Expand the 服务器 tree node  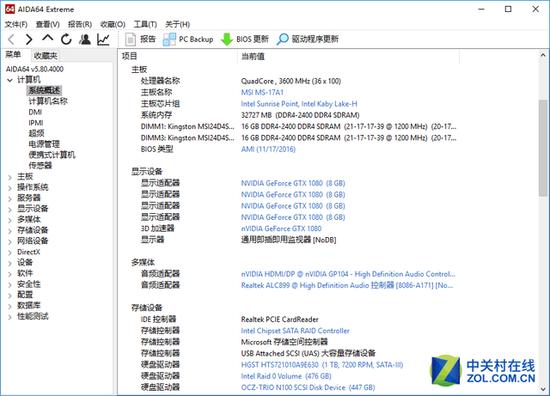pos(10,199)
